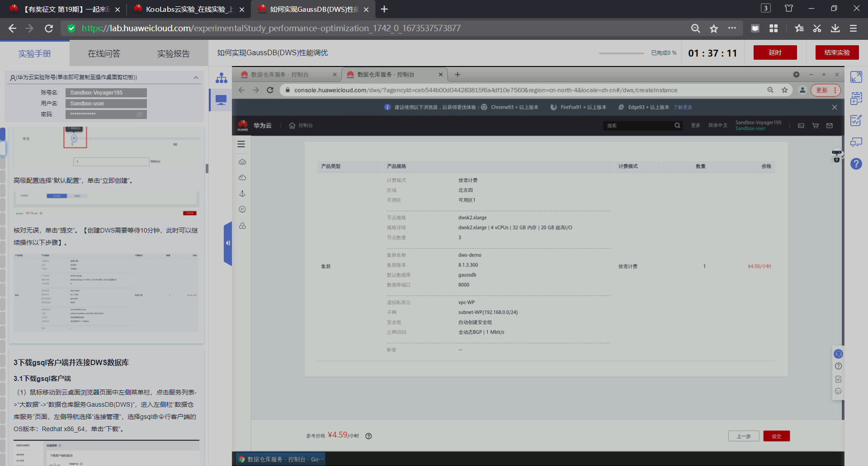Copy the Sandbox-Voyager195 account name field
This screenshot has height=466, width=868.
[x=106, y=93]
